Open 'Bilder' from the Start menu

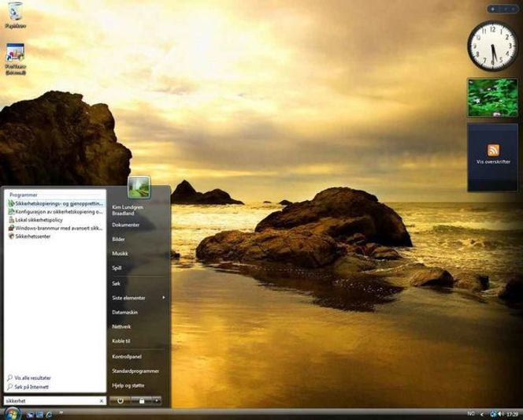(x=118, y=240)
